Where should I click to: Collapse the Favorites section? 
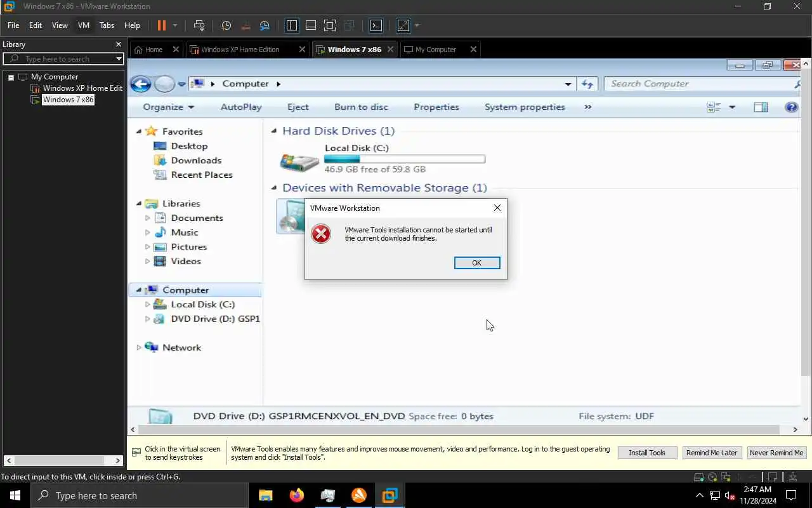coord(139,131)
